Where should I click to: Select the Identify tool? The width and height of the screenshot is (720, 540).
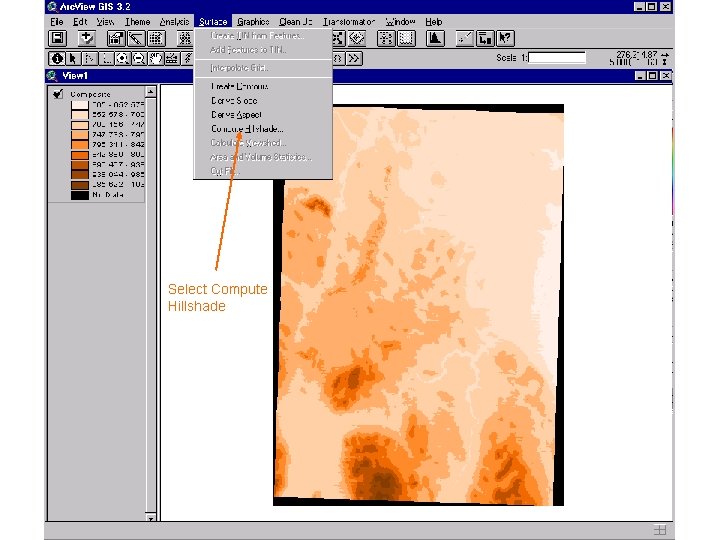pos(57,58)
